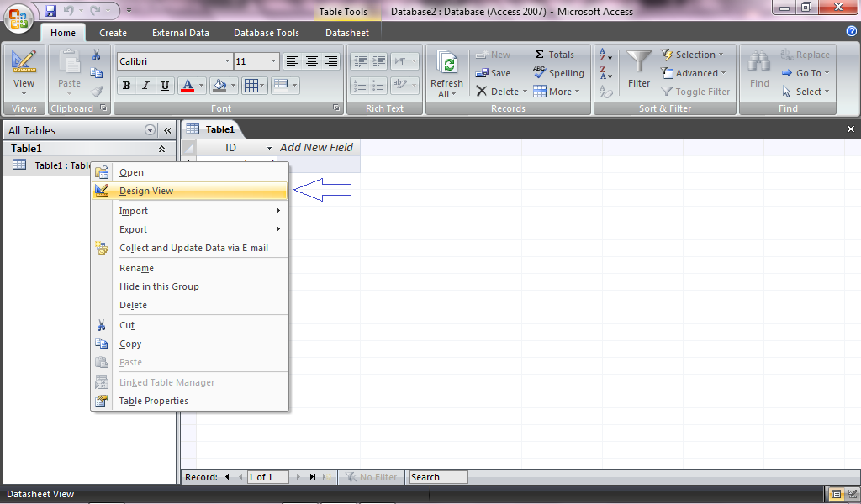Click the Add New Field column header
Viewport: 861px width, 504px height.
(319, 148)
